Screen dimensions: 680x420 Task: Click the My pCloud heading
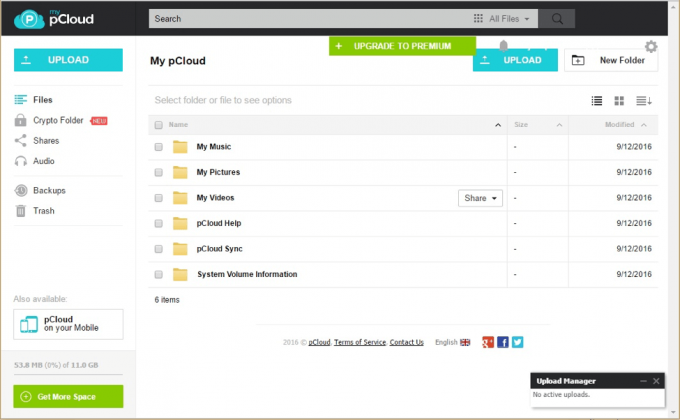click(178, 61)
